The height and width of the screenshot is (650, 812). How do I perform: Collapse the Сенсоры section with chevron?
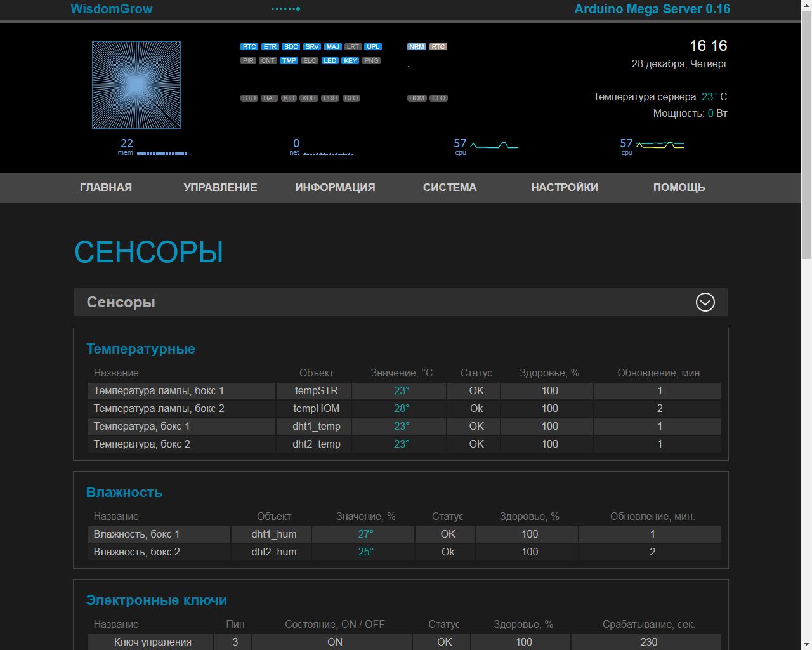point(705,302)
